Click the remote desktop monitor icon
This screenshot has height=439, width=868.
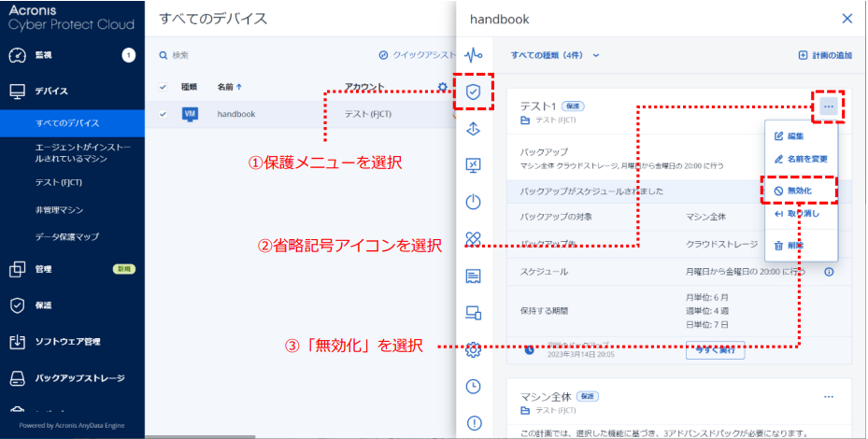pos(473,165)
